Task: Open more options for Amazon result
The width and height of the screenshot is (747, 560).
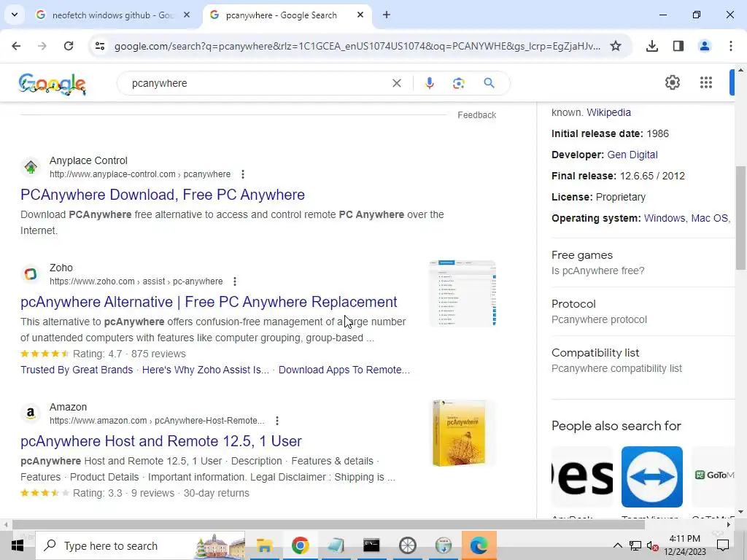Action: coord(277,421)
